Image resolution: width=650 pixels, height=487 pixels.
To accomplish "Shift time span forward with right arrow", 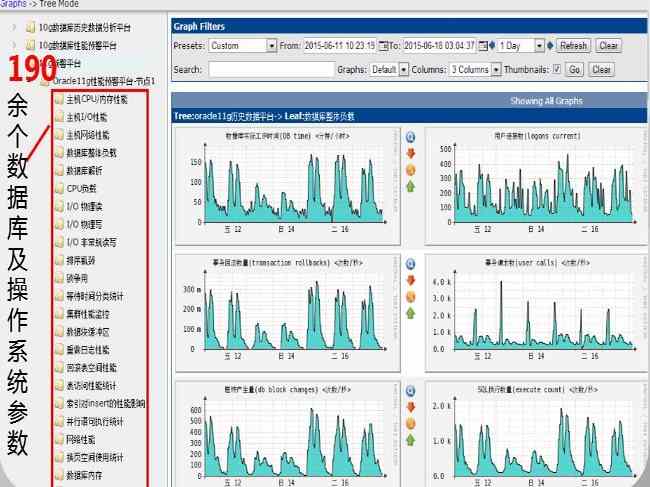I will [x=550, y=46].
